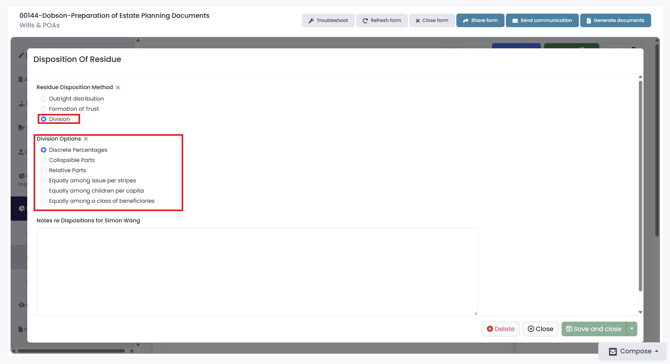The height and width of the screenshot is (364, 670).
Task: Click the Disposition Of Residue heading
Action: point(77,59)
